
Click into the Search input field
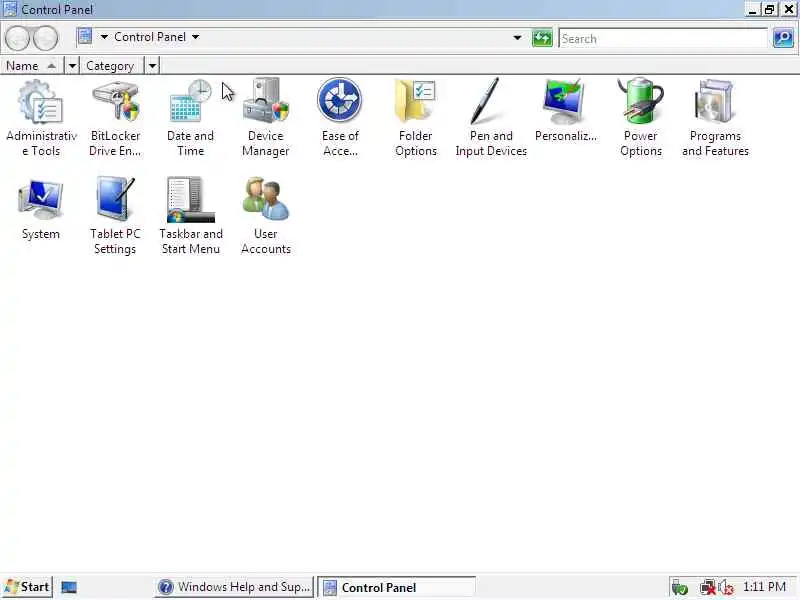tap(663, 38)
